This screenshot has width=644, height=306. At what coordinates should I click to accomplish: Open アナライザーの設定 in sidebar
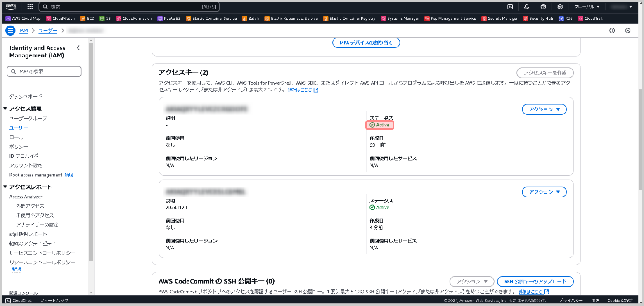tap(37, 225)
